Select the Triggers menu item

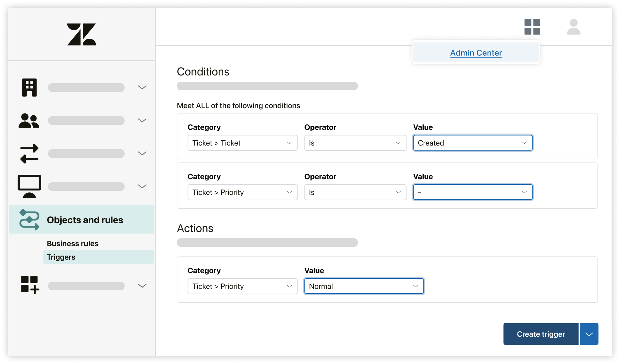coord(60,256)
